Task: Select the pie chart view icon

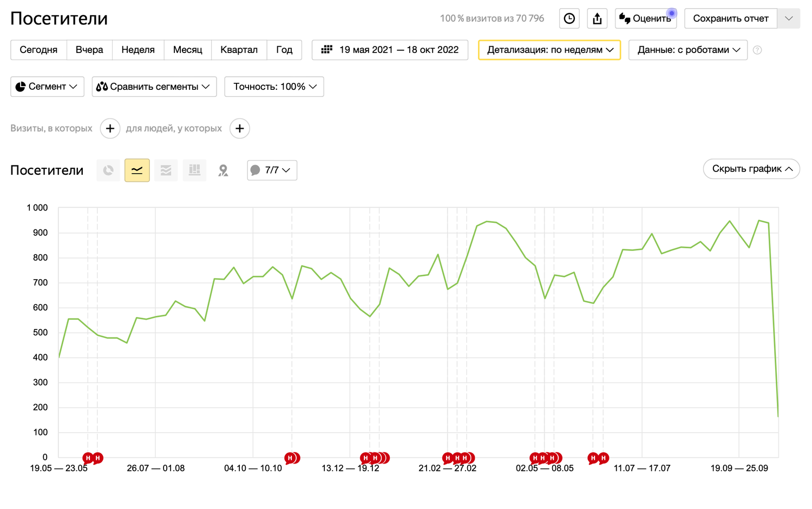Action: [108, 170]
